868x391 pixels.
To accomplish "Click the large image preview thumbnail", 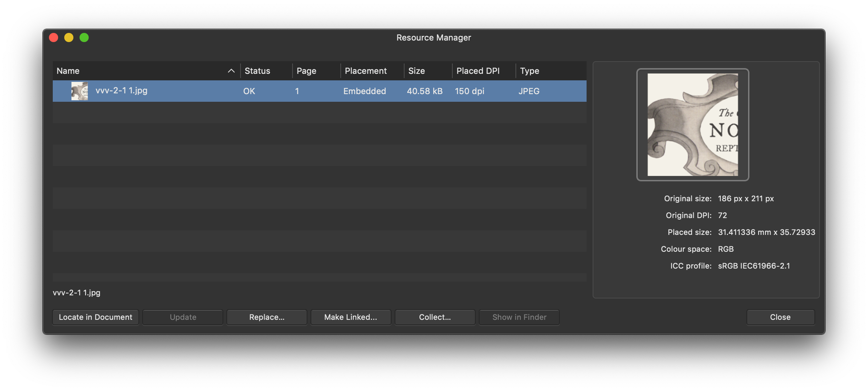I will [692, 125].
